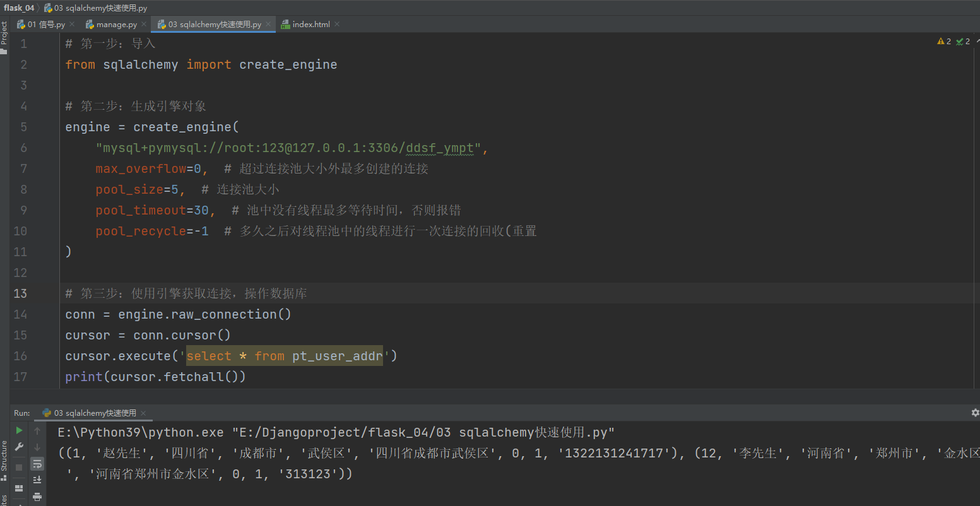Click the pool_recycle parameter

pyautogui.click(x=141, y=231)
